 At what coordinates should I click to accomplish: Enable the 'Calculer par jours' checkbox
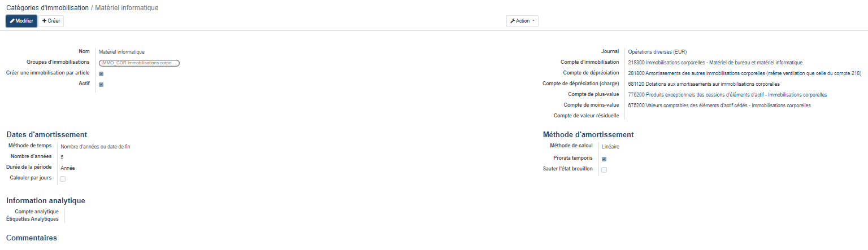(x=63, y=179)
